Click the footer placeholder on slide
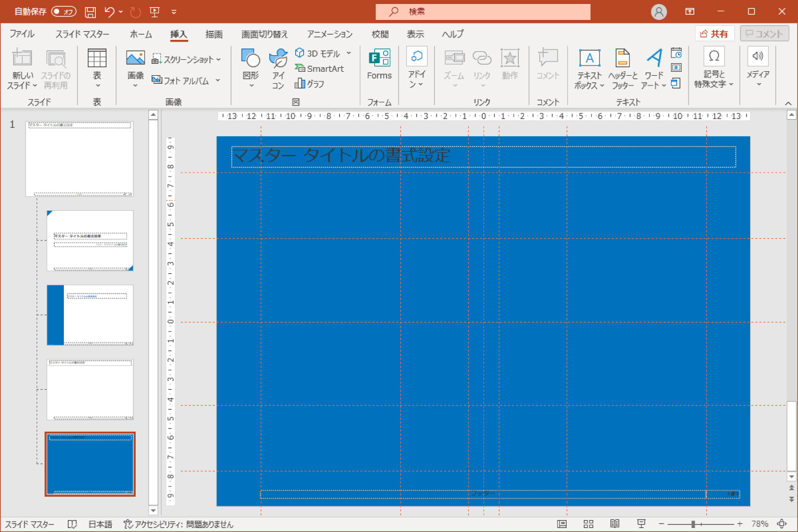The image size is (798, 532). click(483, 494)
